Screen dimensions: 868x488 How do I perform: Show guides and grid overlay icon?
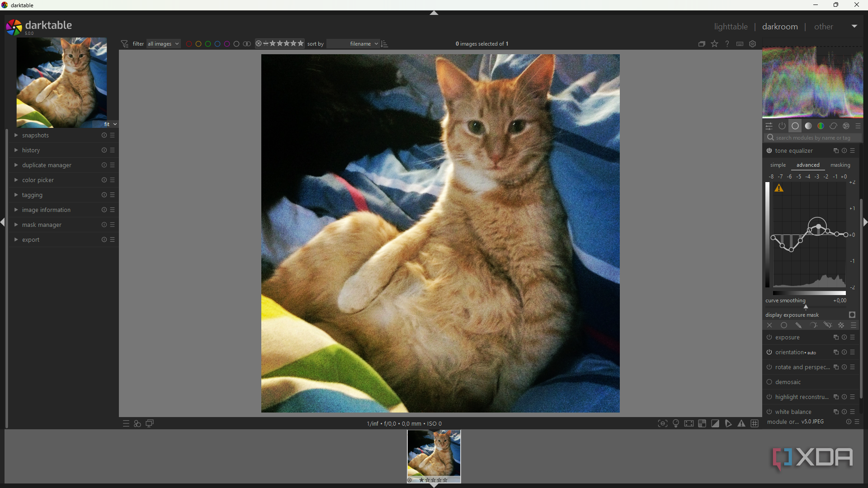coord(755,423)
